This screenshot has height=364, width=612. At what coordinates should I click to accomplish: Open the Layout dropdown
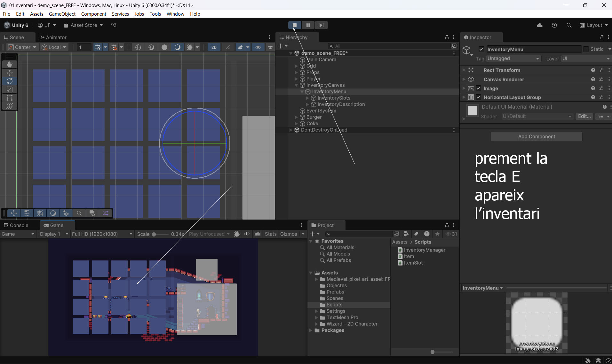[x=594, y=25]
